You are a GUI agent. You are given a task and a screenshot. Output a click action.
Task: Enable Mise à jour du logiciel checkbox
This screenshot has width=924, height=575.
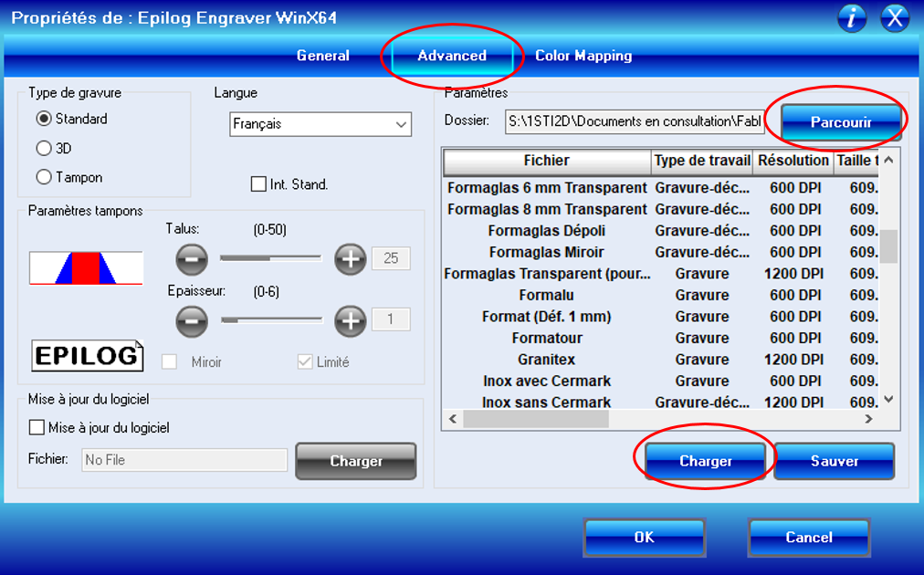pos(37,427)
